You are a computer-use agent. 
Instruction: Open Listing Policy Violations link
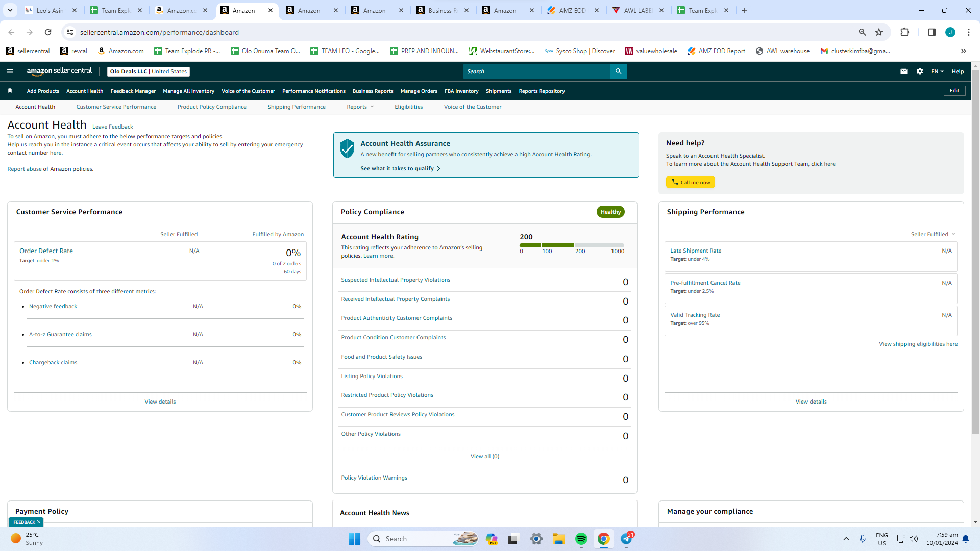tap(372, 376)
